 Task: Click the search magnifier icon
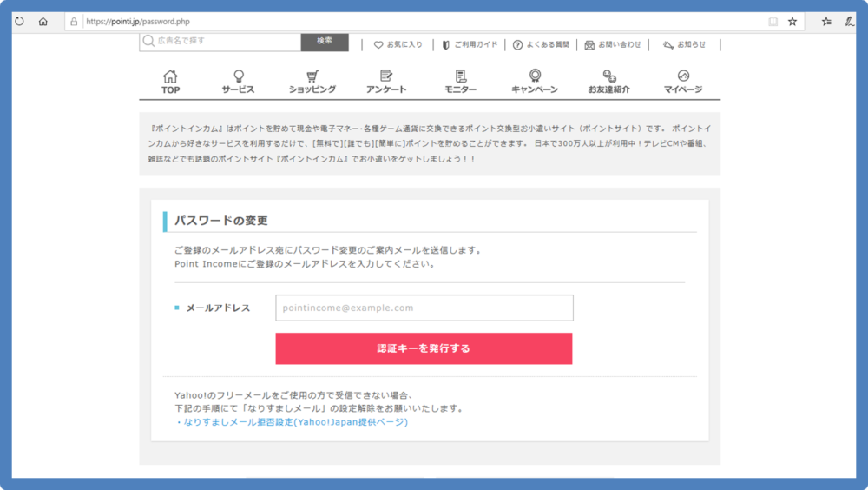(148, 41)
